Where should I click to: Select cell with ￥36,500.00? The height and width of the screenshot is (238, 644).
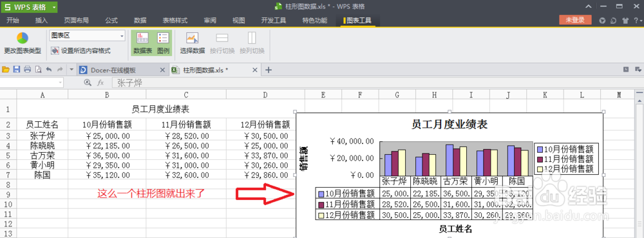[x=107, y=156]
